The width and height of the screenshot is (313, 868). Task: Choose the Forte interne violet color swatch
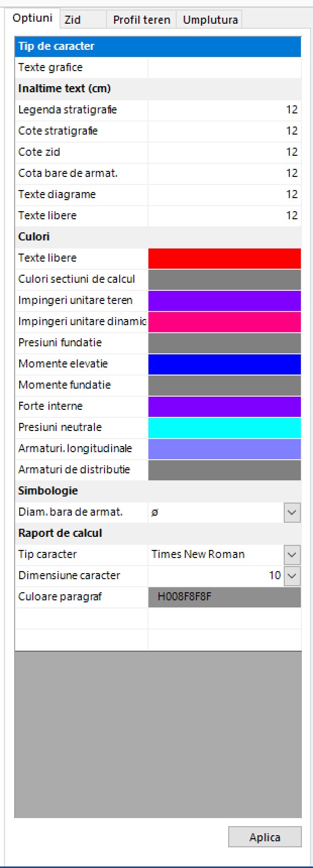225,406
